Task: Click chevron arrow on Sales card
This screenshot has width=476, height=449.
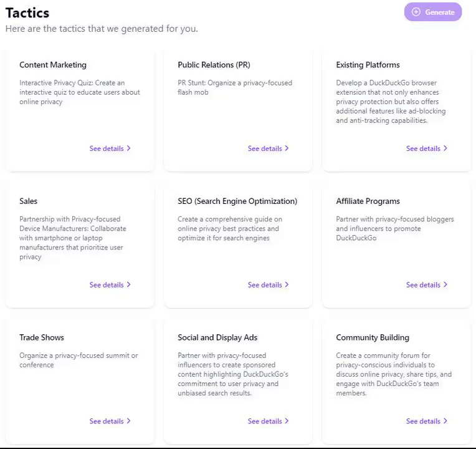Action: pyautogui.click(x=129, y=285)
